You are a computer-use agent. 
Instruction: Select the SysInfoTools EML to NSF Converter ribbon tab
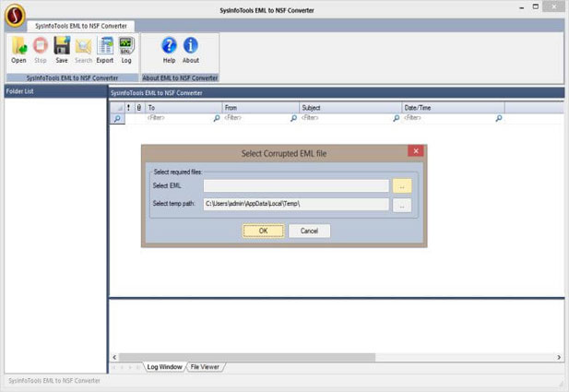click(81, 26)
